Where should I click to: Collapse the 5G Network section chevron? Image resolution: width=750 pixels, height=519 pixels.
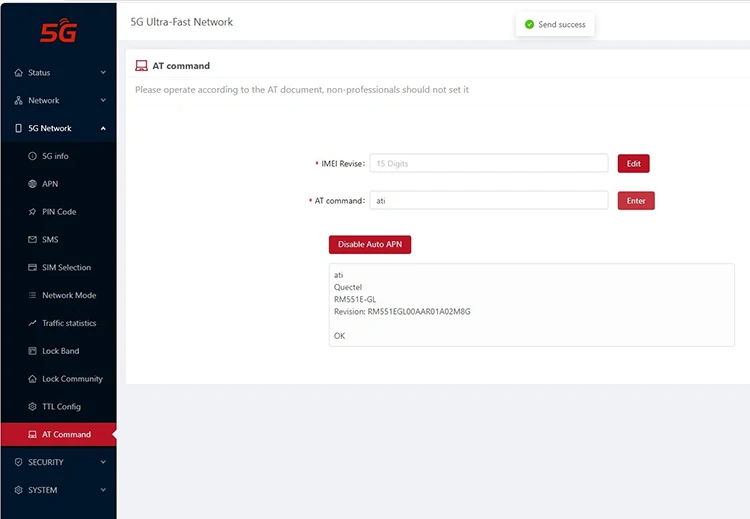[103, 129]
